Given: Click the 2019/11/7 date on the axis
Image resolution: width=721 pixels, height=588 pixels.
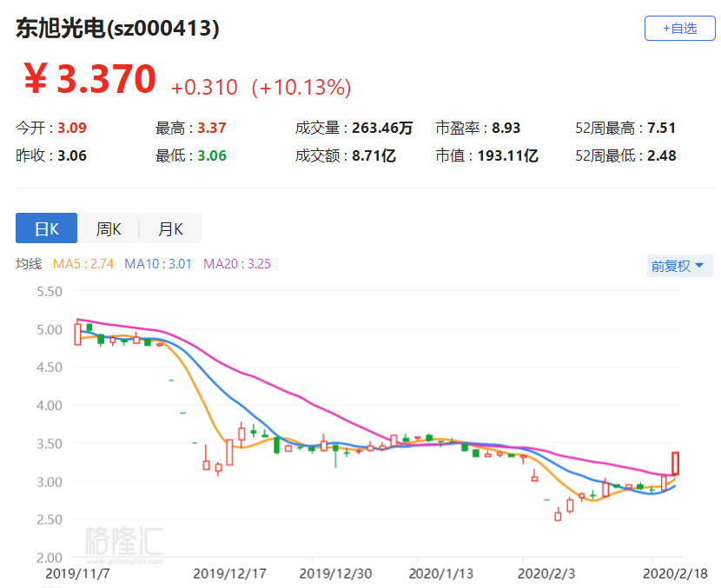Looking at the screenshot, I should tap(77, 574).
